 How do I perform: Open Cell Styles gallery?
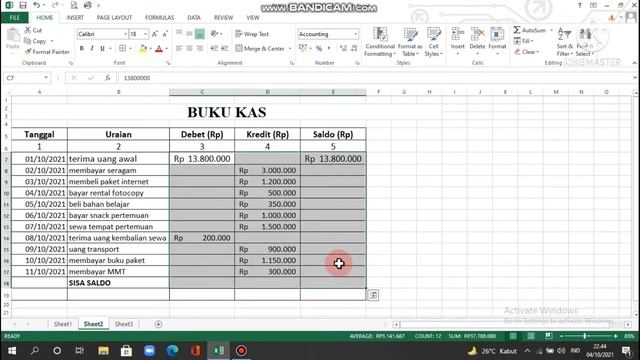coord(433,42)
